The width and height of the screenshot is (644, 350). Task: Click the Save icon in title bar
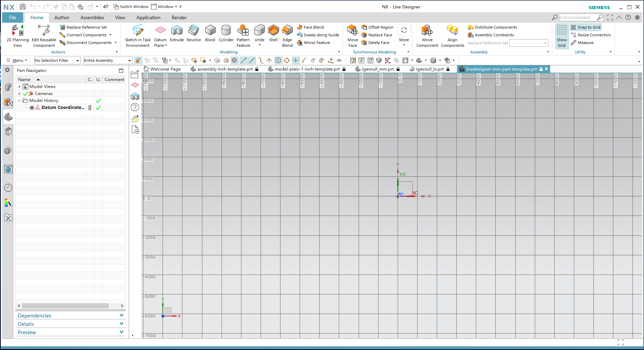click(x=23, y=7)
